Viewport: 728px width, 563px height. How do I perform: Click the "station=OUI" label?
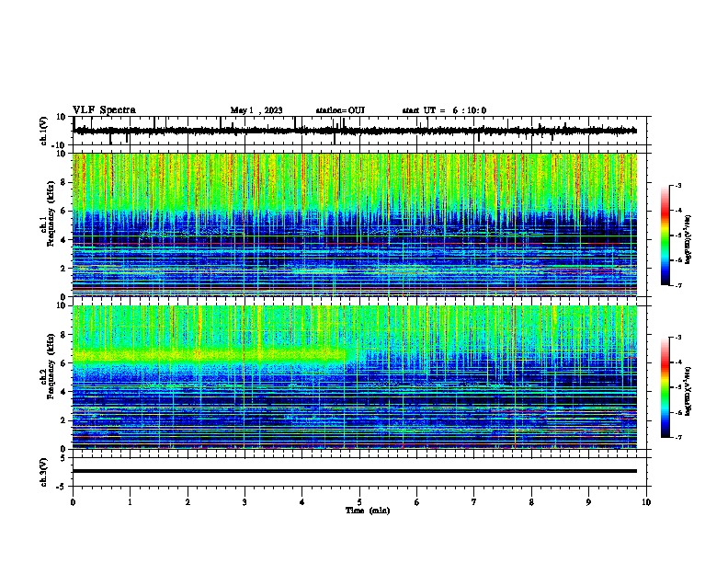tap(340, 110)
